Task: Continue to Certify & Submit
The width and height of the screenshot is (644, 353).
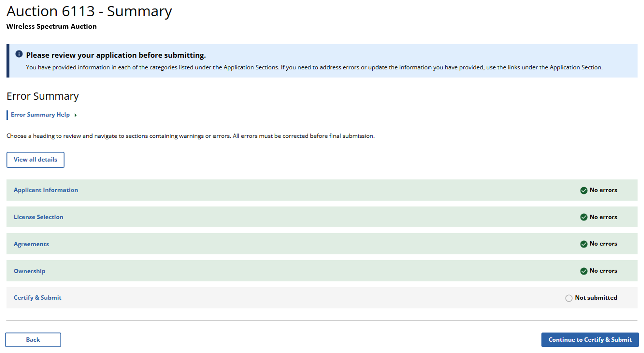Action: pyautogui.click(x=590, y=340)
